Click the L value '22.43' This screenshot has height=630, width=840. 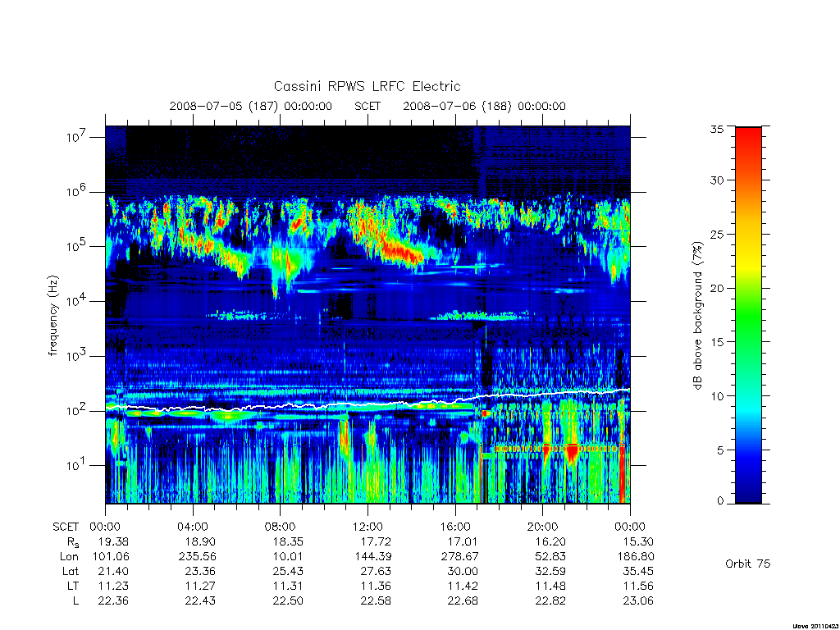(x=200, y=601)
